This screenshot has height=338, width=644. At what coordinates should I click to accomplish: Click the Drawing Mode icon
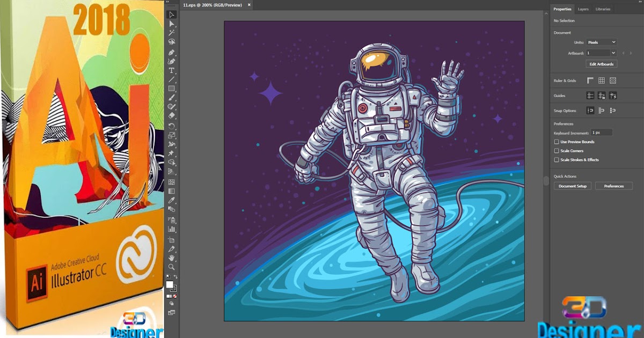tap(172, 303)
